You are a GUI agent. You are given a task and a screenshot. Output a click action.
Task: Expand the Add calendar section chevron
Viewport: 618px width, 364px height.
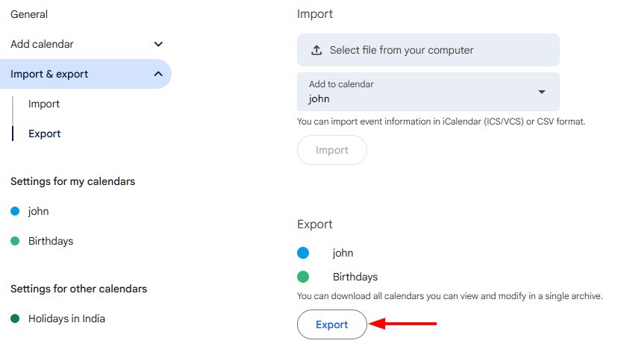point(157,45)
